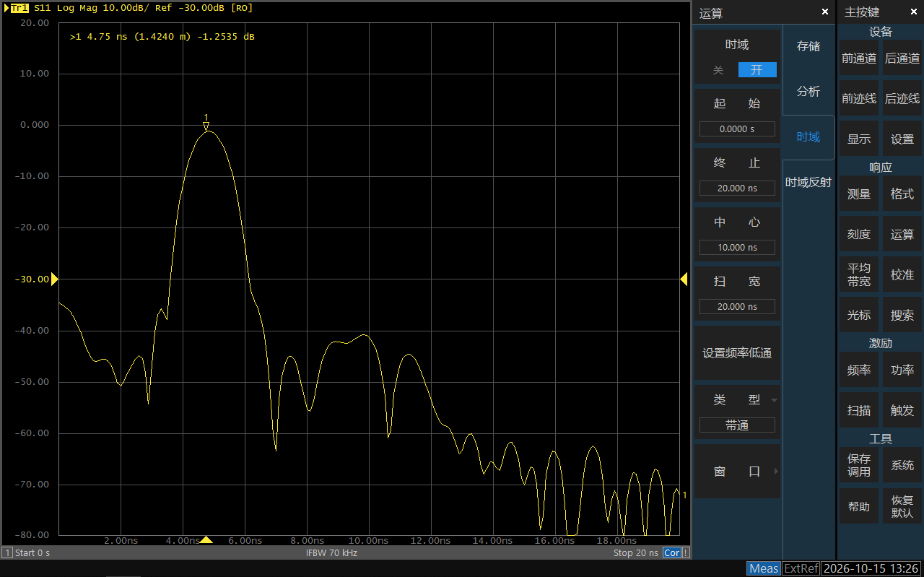Click the 扫宽 value field
Screen dimensions: 924x577
click(737, 307)
